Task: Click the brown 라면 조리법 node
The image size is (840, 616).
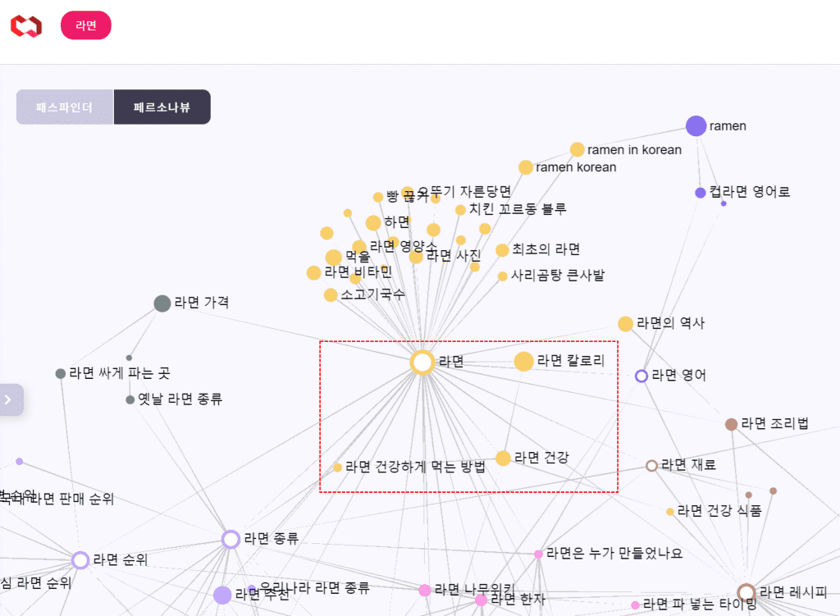Action: pos(731,424)
